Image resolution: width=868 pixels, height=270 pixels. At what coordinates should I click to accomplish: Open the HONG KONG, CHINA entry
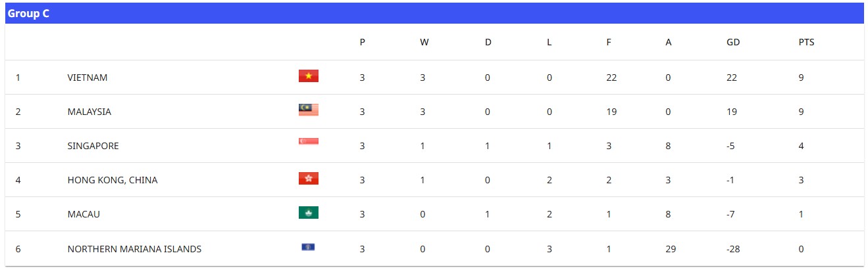[113, 180]
